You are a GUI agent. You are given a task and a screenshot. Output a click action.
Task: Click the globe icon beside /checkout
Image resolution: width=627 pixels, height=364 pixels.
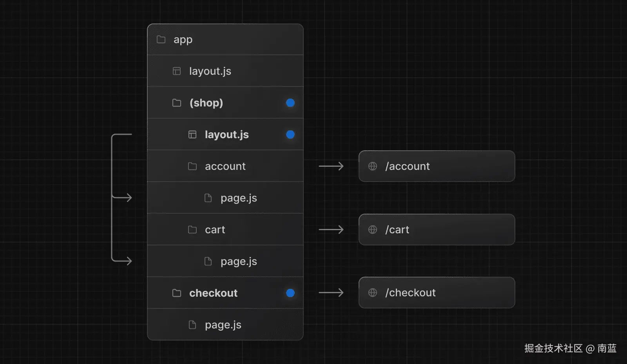tap(373, 293)
